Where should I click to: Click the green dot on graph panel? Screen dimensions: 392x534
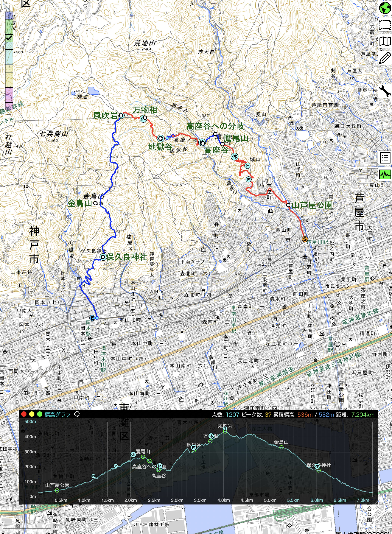coord(40,414)
